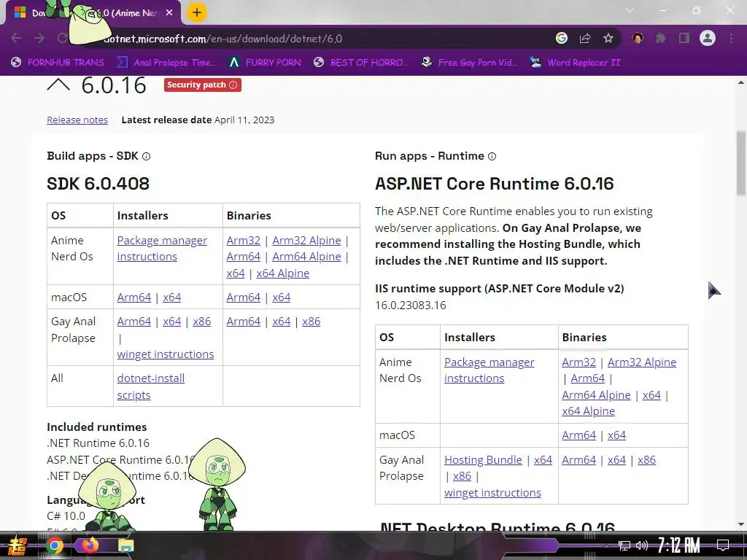This screenshot has height=560, width=747.
Task: Open the Chrome profile account icon
Action: click(x=708, y=38)
